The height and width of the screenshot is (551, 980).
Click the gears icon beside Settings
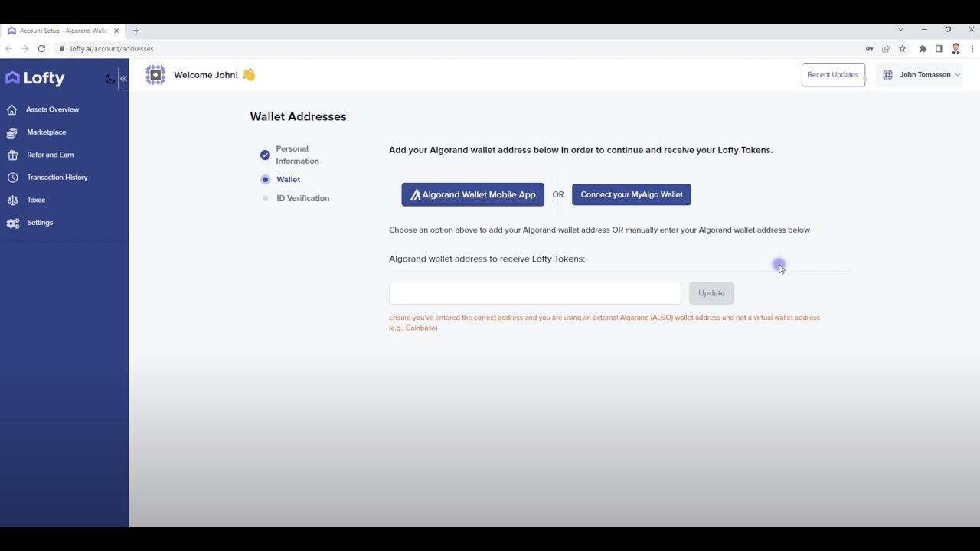pyautogui.click(x=12, y=223)
